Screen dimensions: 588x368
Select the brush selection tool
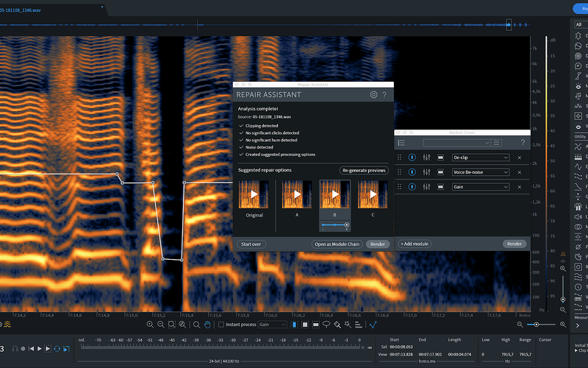pyautogui.click(x=337, y=325)
